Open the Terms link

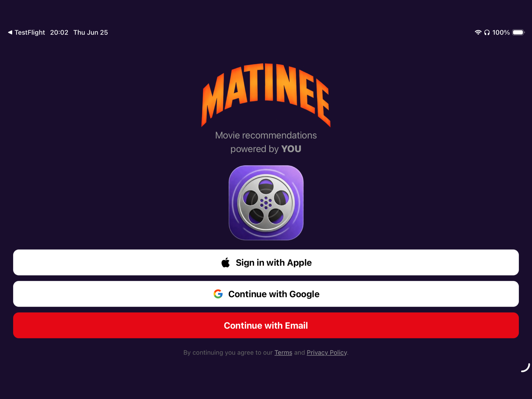(x=283, y=353)
